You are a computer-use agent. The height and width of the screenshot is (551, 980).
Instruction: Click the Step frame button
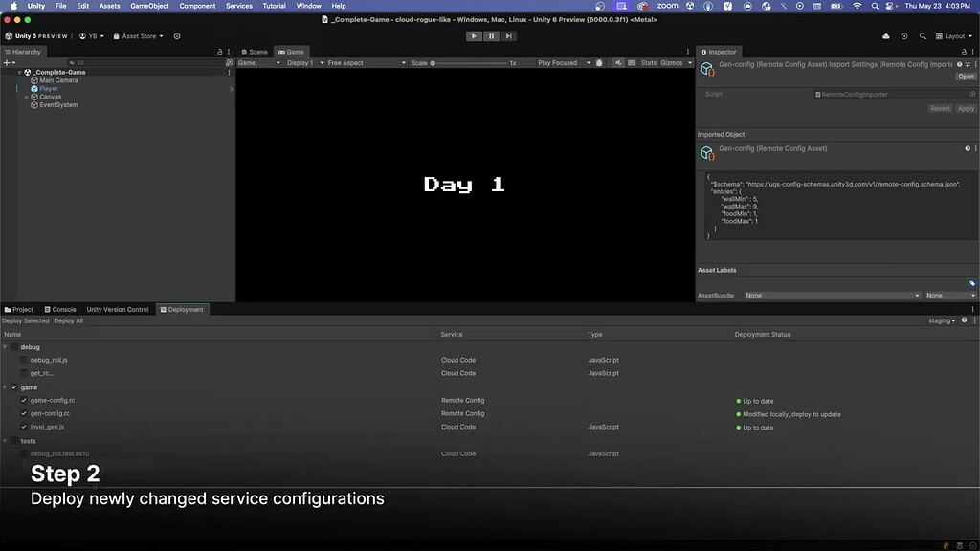click(507, 35)
